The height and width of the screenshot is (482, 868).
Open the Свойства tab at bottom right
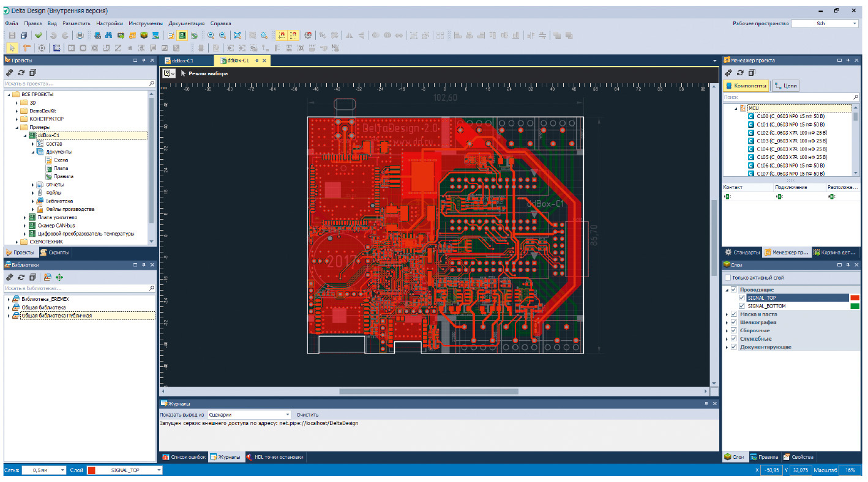coord(798,457)
